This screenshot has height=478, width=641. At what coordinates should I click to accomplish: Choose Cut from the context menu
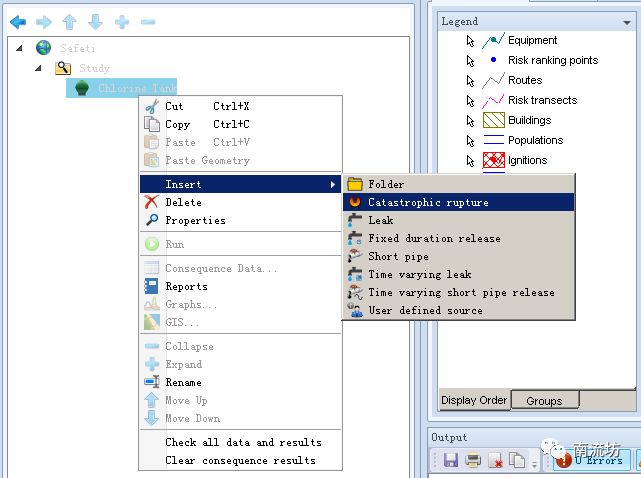[x=240, y=106]
